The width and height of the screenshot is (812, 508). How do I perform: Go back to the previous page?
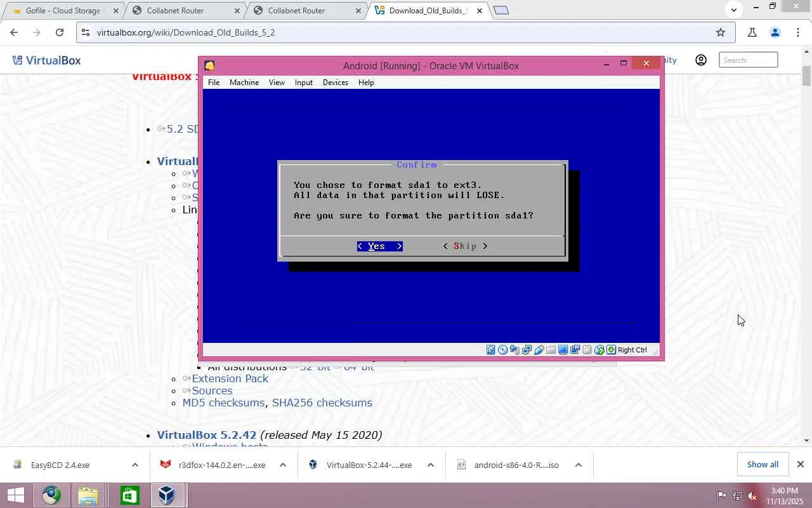14,32
